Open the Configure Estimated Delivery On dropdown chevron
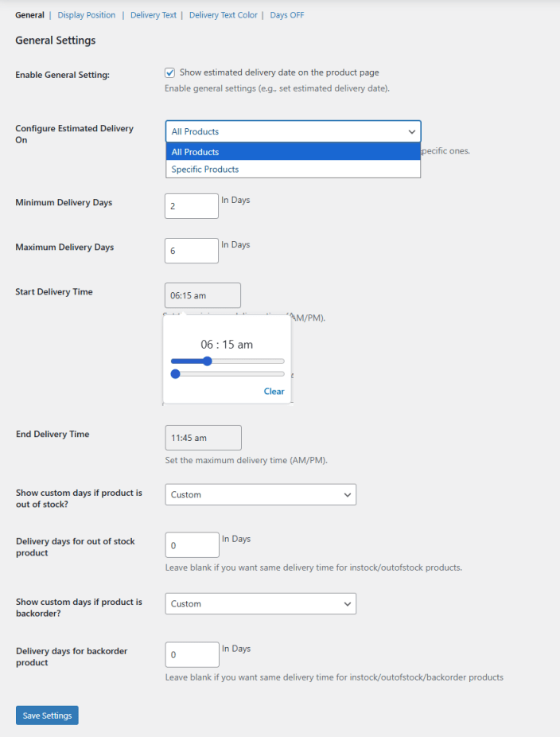Viewport: 560px width, 737px height. pyautogui.click(x=412, y=131)
